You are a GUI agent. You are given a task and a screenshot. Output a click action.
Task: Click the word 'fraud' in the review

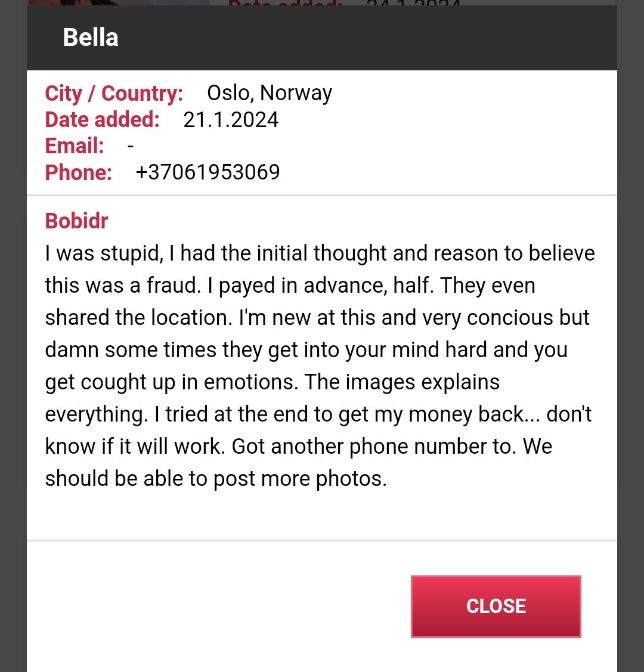[173, 286]
